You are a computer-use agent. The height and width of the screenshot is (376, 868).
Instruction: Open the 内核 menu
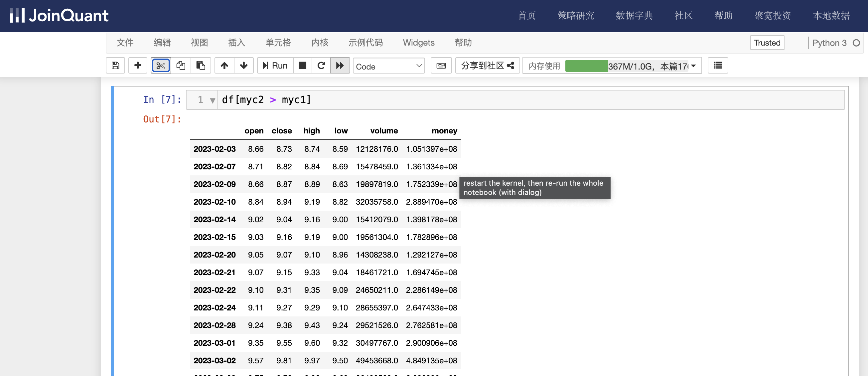[x=320, y=43]
